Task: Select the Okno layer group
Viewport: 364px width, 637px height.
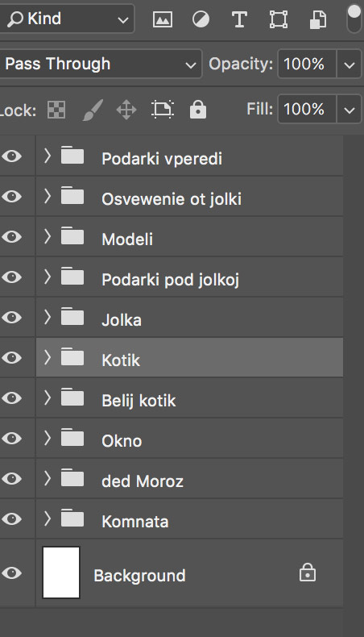Action: pos(189,439)
